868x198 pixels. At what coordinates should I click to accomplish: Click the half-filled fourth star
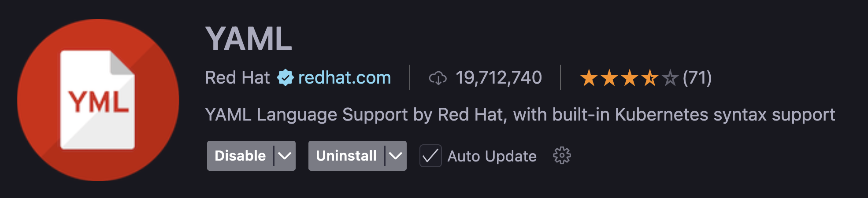click(649, 78)
